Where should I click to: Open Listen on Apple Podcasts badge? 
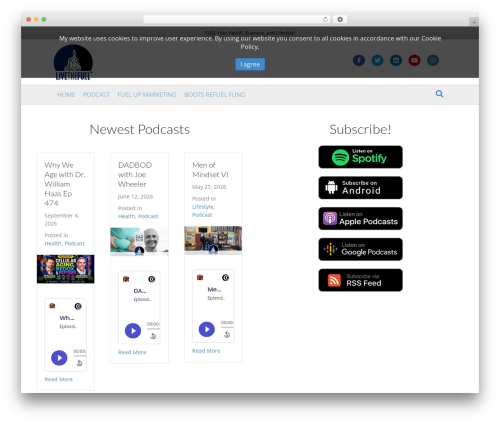point(360,218)
